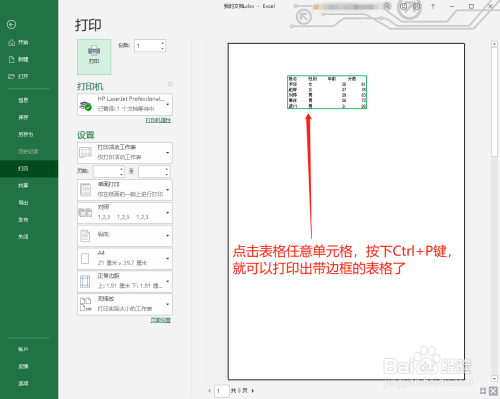The width and height of the screenshot is (500, 399).
Task: Open the 页面设置 page setup link
Action: point(161,320)
